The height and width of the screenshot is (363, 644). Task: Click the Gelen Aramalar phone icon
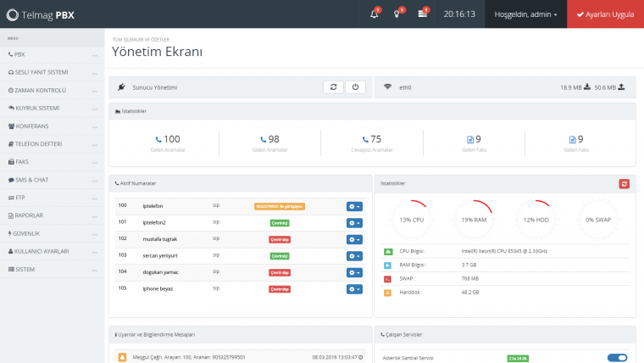[x=158, y=140]
